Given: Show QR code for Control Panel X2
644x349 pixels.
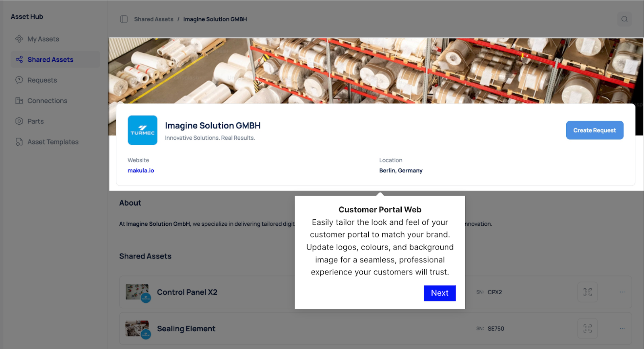Looking at the screenshot, I should pyautogui.click(x=588, y=292).
